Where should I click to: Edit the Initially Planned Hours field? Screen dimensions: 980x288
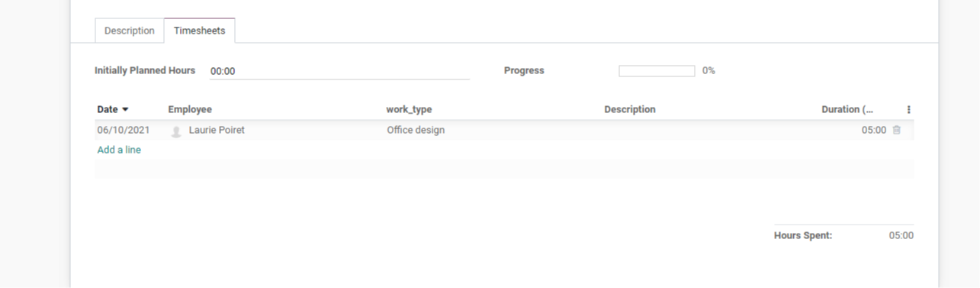click(339, 71)
